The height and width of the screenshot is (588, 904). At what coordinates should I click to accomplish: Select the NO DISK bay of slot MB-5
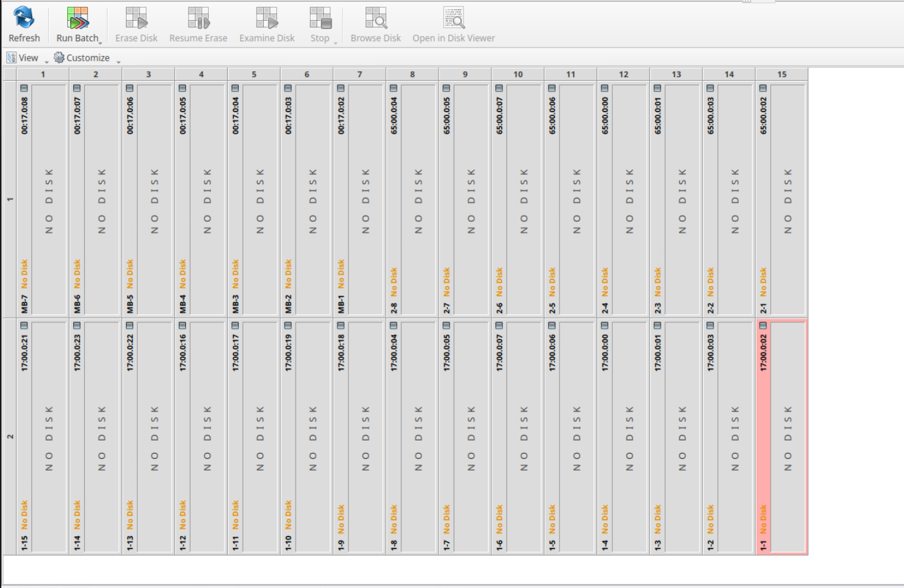click(x=155, y=199)
